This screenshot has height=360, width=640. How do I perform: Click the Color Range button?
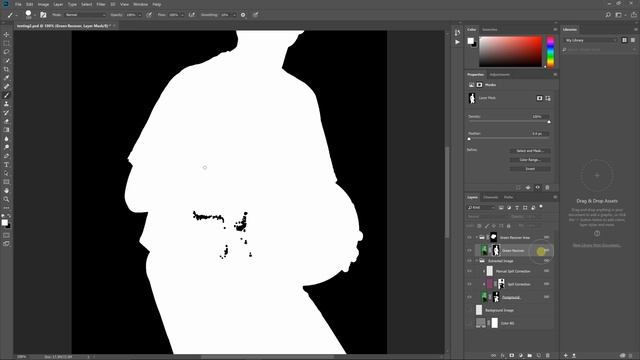tap(530, 160)
